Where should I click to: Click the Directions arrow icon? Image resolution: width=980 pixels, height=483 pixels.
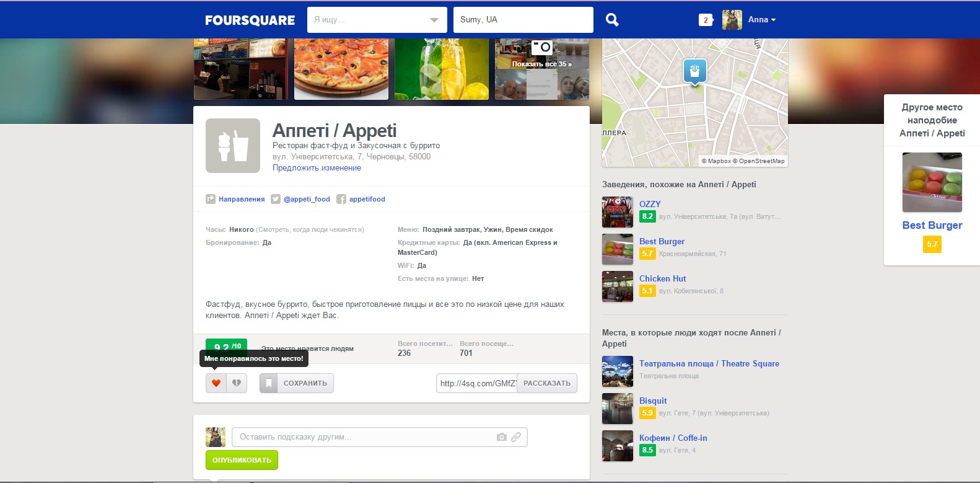211,199
